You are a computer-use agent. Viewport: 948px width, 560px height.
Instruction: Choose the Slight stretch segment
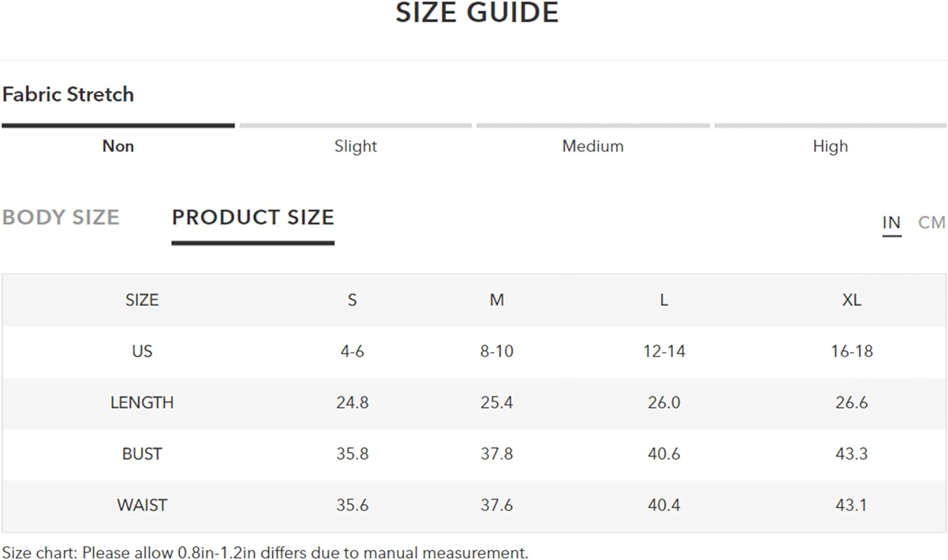[x=355, y=146]
